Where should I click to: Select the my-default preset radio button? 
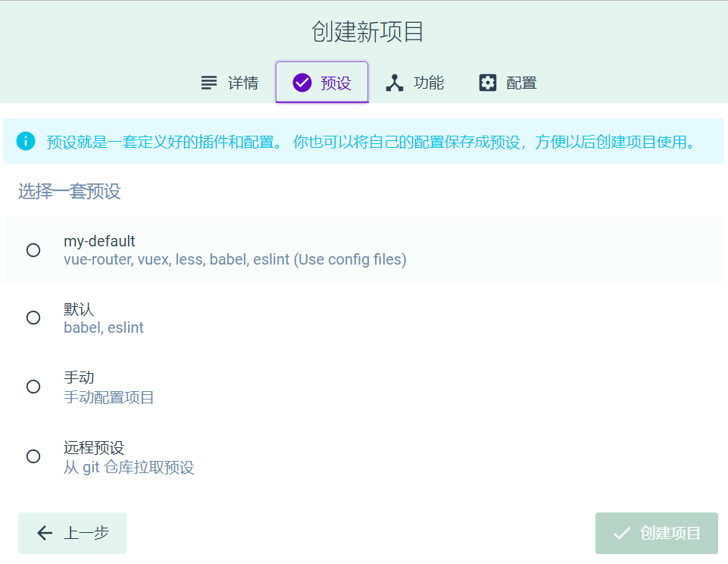point(33,249)
